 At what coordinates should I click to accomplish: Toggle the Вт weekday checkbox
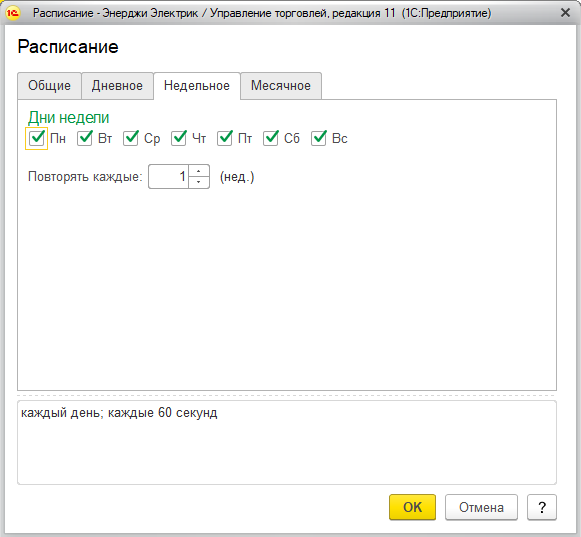(x=84, y=138)
